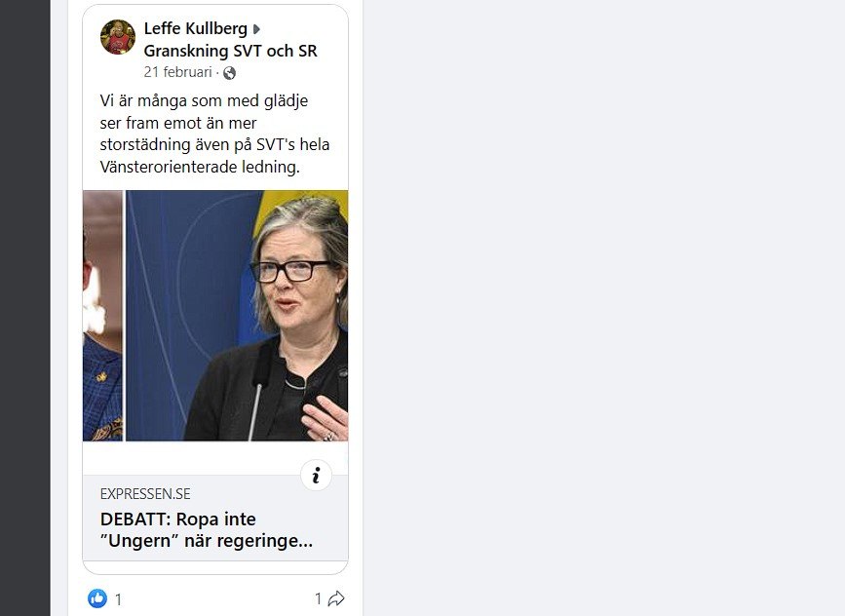Click the share arrow icon
The image size is (845, 616).
[x=336, y=598]
